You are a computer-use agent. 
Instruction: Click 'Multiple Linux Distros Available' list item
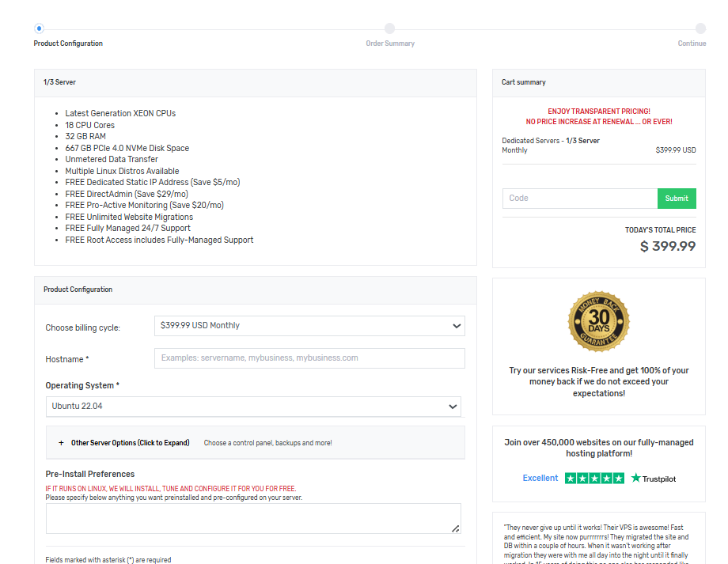point(122,171)
